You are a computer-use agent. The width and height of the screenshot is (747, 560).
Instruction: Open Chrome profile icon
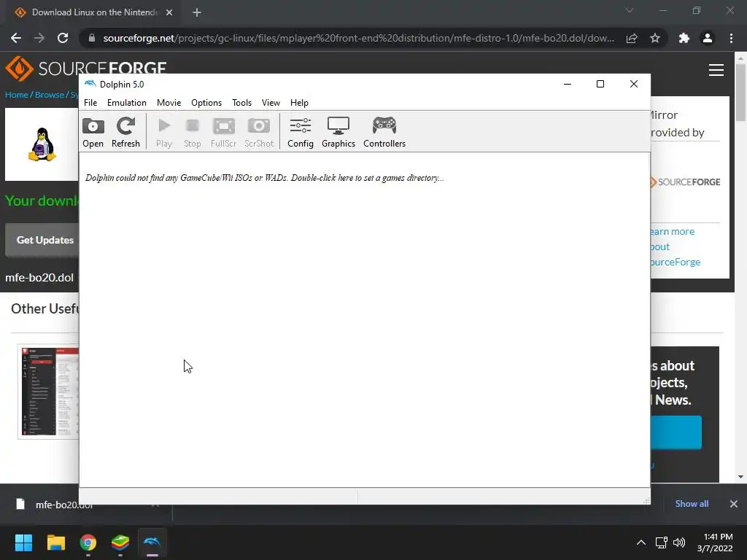coord(708,38)
